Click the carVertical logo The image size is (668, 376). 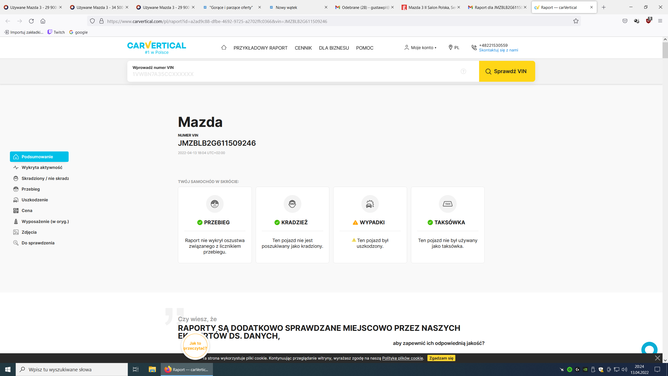(x=156, y=47)
